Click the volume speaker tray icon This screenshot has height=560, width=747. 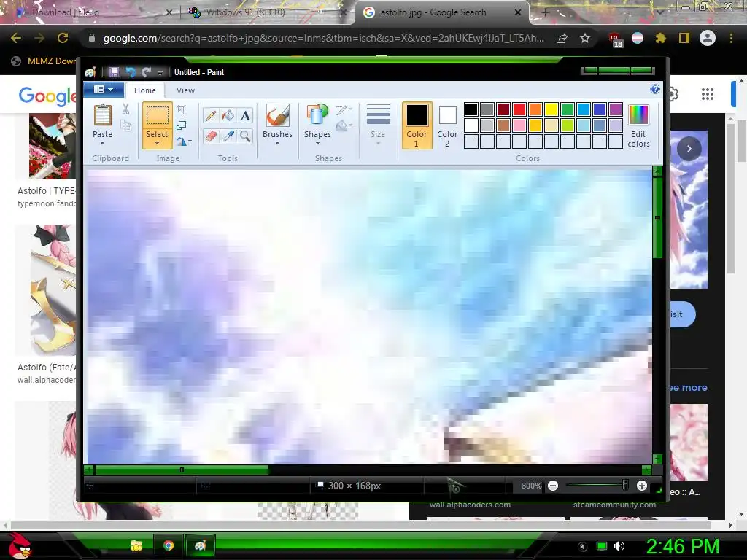point(619,546)
